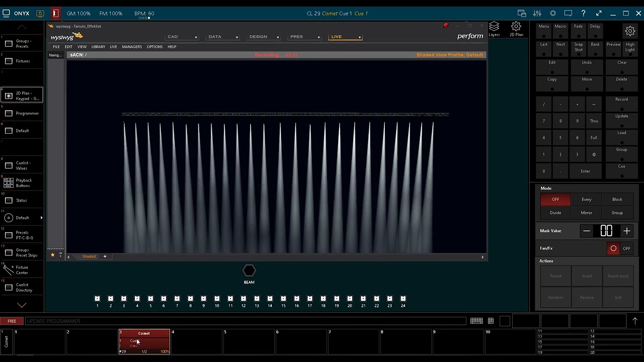This screenshot has width=644, height=362.
Task: Open the Fixtures sidebar view
Action: click(x=22, y=61)
